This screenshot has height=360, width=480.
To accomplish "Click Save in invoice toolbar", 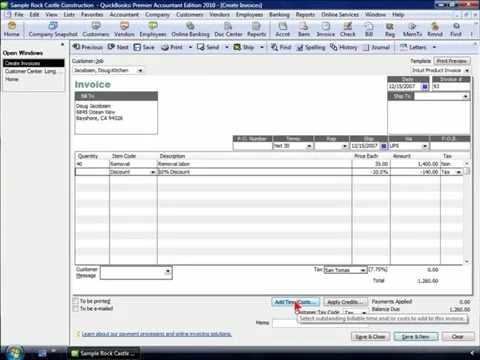I will pyautogui.click(x=144, y=47).
